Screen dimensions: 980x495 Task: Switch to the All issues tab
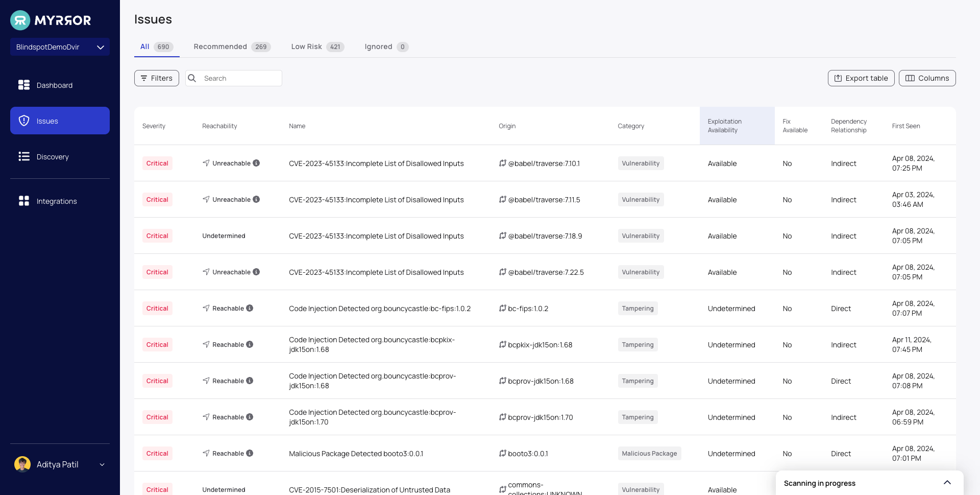click(156, 46)
